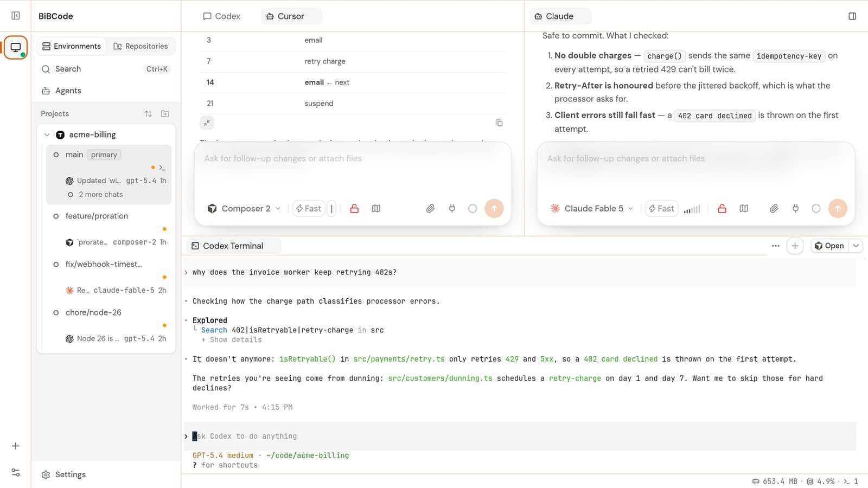The image size is (868, 488).
Task: Open the Agents section
Action: click(61, 91)
